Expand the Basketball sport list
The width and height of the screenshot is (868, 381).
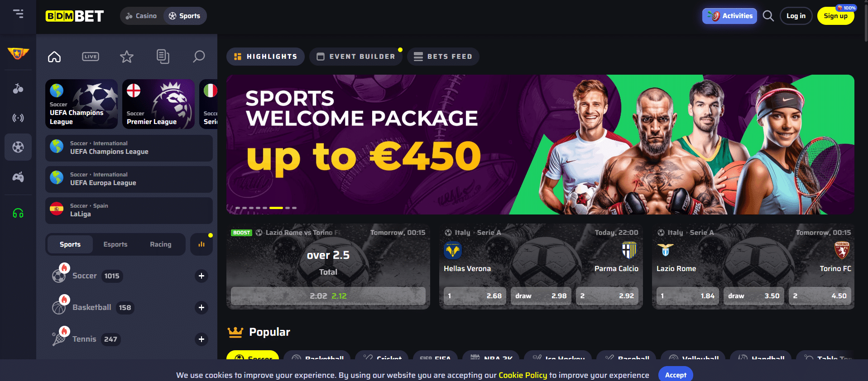[x=201, y=308]
